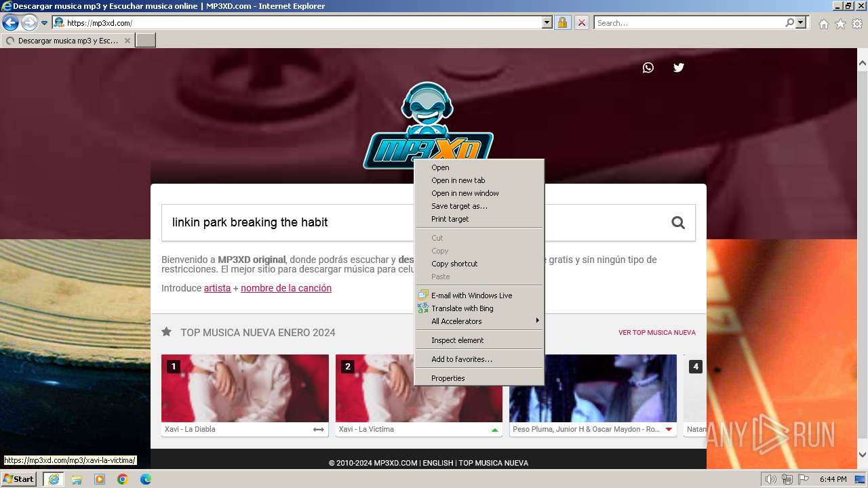This screenshot has width=868, height=488.
Task: Open Properties from context menu
Action: click(479, 378)
